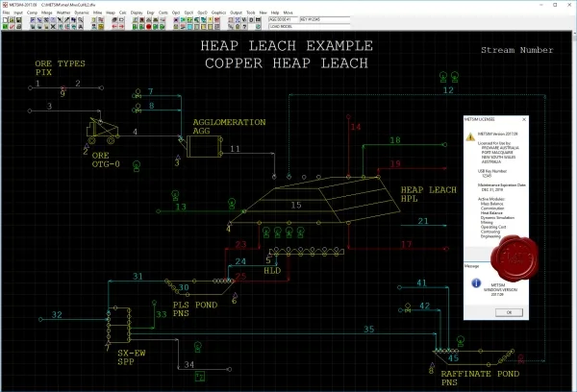Click the printer icon in toolbar
The width and height of the screenshot is (577, 392).
click(19, 27)
